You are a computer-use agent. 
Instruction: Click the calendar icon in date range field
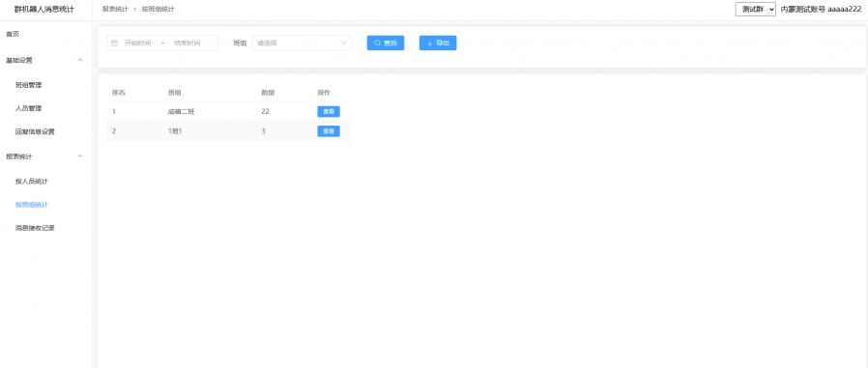click(x=115, y=43)
